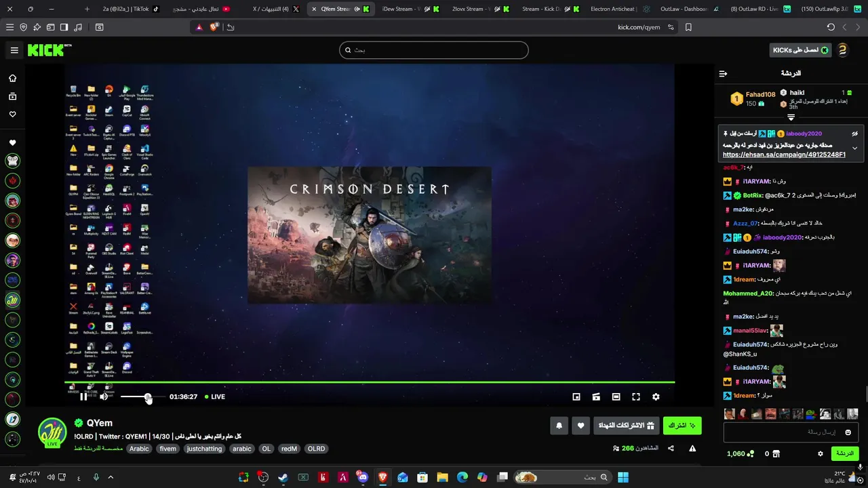Open the emoji picker in chat
The height and width of the screenshot is (488, 868).
click(x=848, y=432)
